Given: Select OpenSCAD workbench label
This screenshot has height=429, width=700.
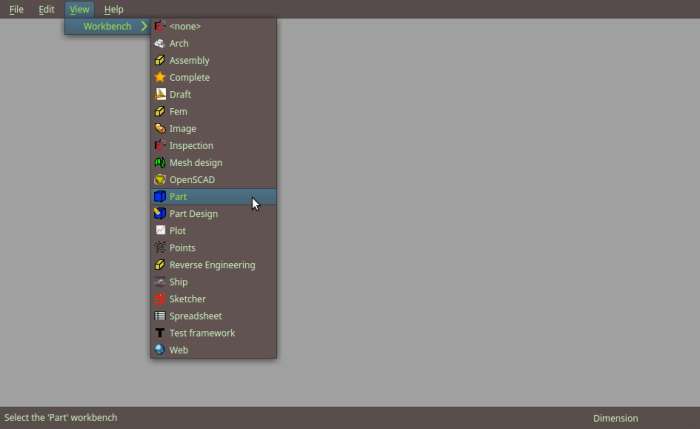Looking at the screenshot, I should (x=192, y=179).
